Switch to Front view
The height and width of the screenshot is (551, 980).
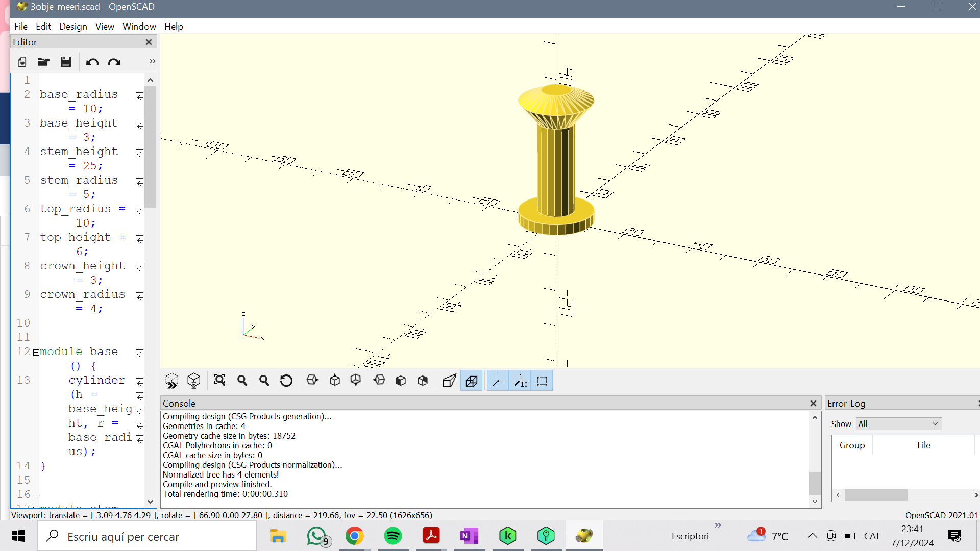(401, 381)
